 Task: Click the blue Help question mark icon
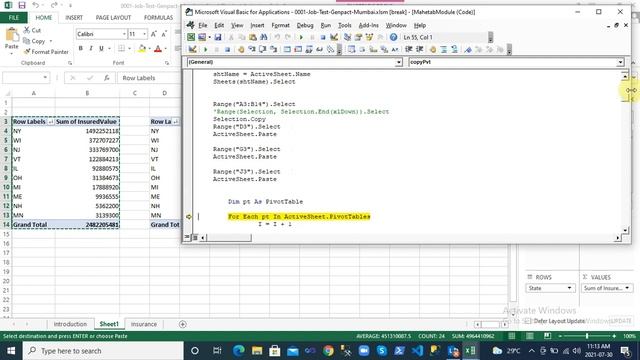click(393, 37)
